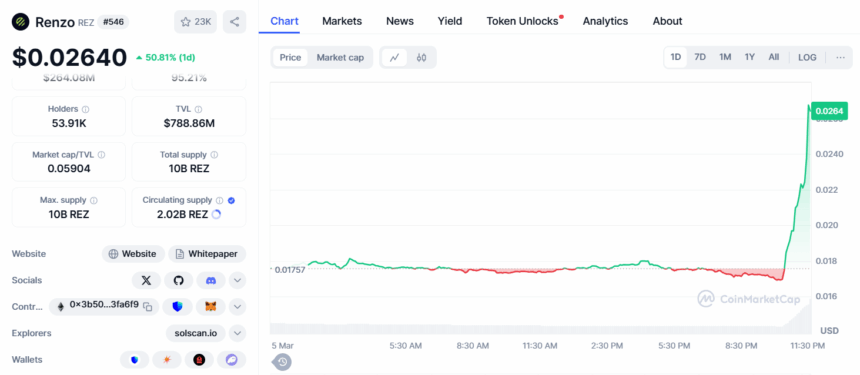Copy the contract address

pos(148,306)
